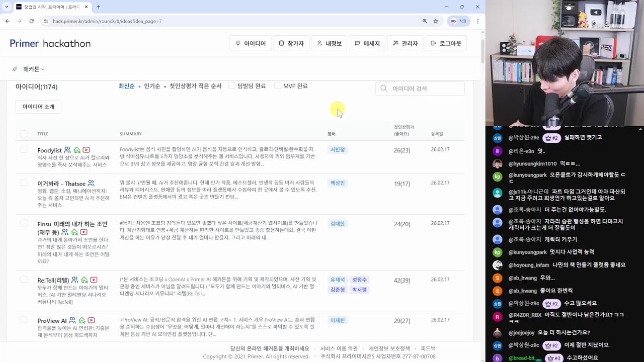Click the Primer hackathon logo
644x362 pixels.
(50, 44)
